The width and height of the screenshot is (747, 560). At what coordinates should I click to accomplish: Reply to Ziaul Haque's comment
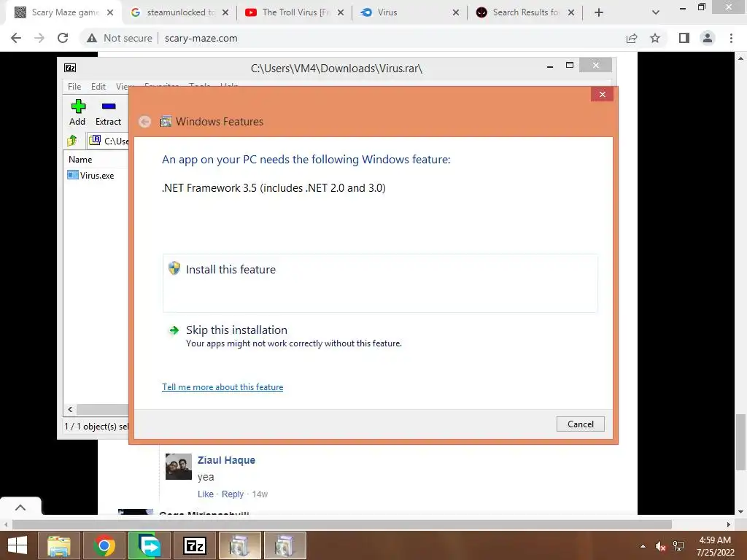[x=233, y=494]
